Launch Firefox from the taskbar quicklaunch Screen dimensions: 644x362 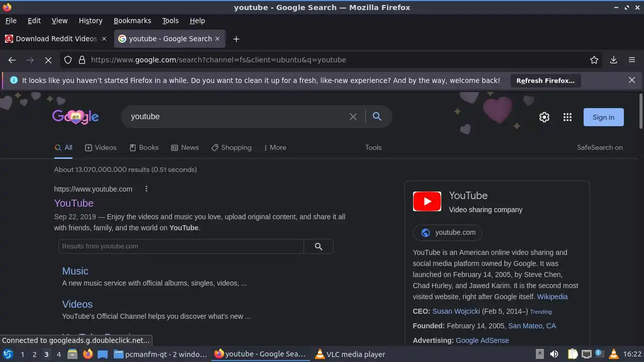coord(88,354)
